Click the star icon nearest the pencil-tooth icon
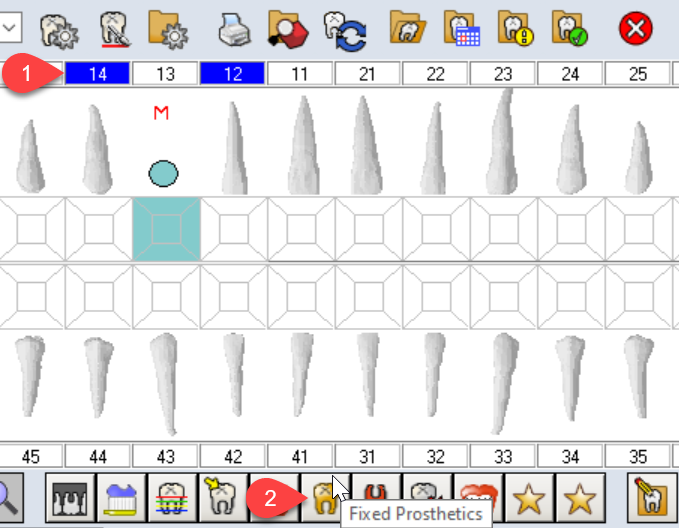The height and width of the screenshot is (528, 679). (580, 498)
